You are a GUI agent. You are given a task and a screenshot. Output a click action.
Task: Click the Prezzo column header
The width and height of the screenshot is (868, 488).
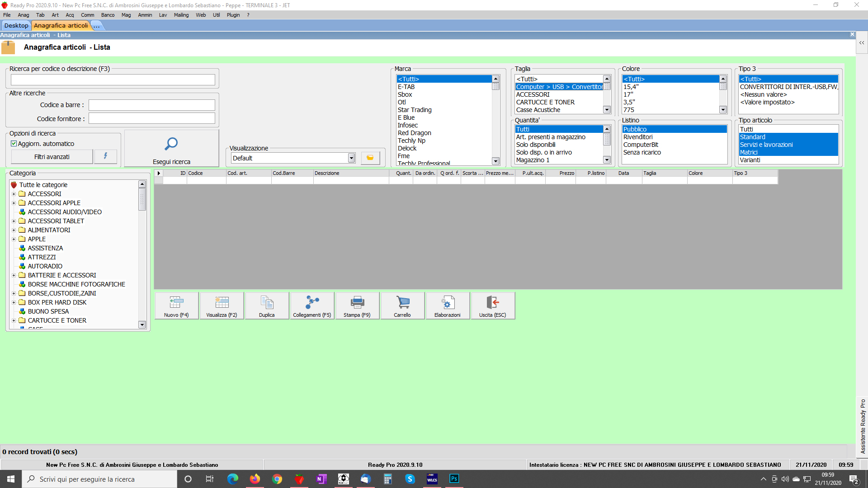pyautogui.click(x=561, y=173)
